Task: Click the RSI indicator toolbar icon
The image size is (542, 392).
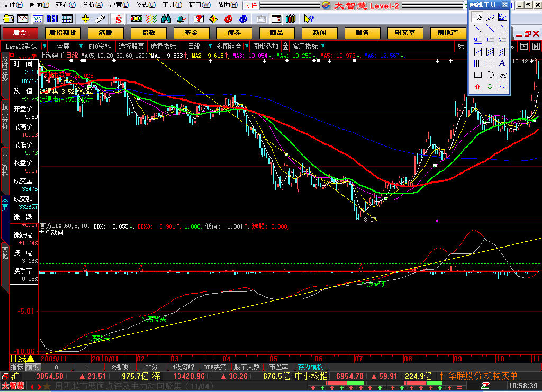Action: click(52, 19)
